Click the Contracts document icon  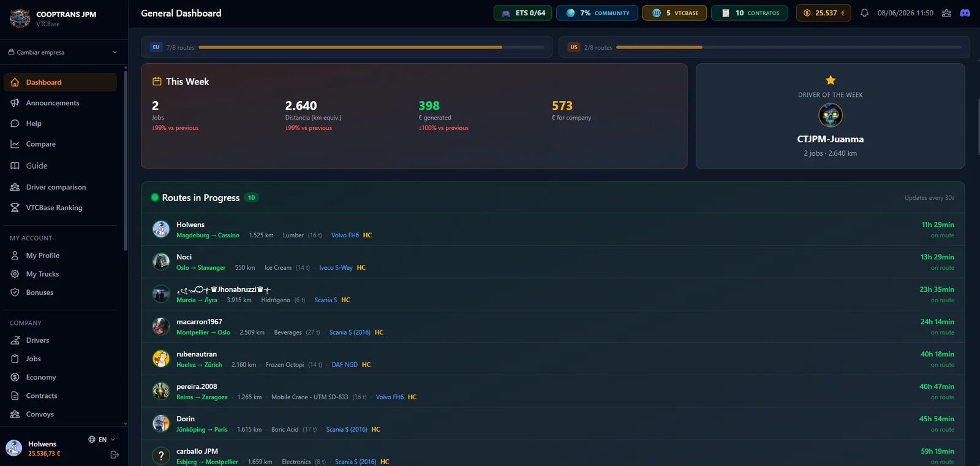tap(15, 395)
